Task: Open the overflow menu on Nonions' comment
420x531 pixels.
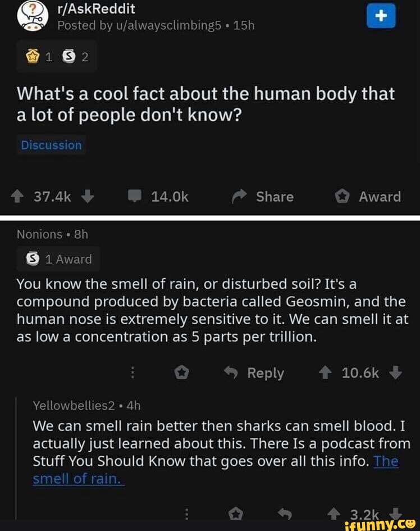Action: [x=133, y=373]
